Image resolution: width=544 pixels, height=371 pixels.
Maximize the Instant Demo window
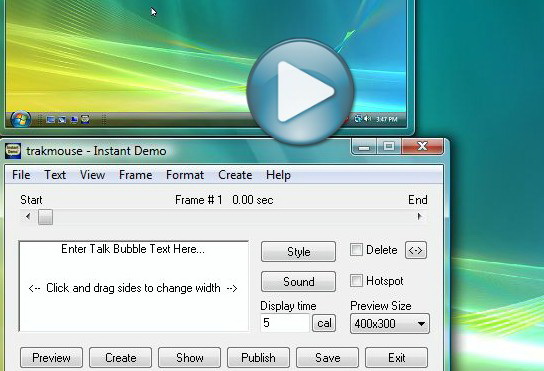pos(389,146)
